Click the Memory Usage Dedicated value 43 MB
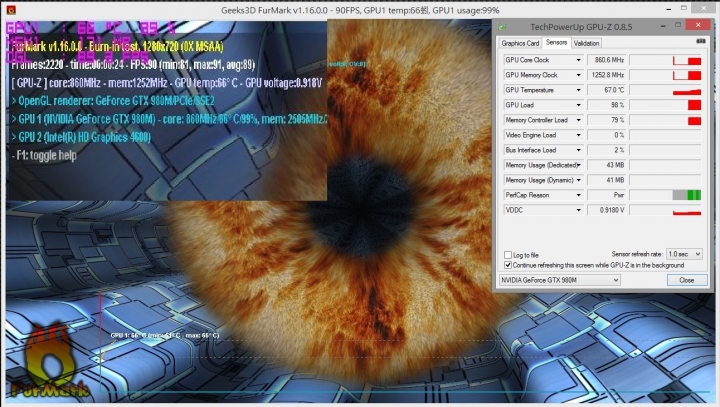The width and height of the screenshot is (720, 407). (x=607, y=165)
